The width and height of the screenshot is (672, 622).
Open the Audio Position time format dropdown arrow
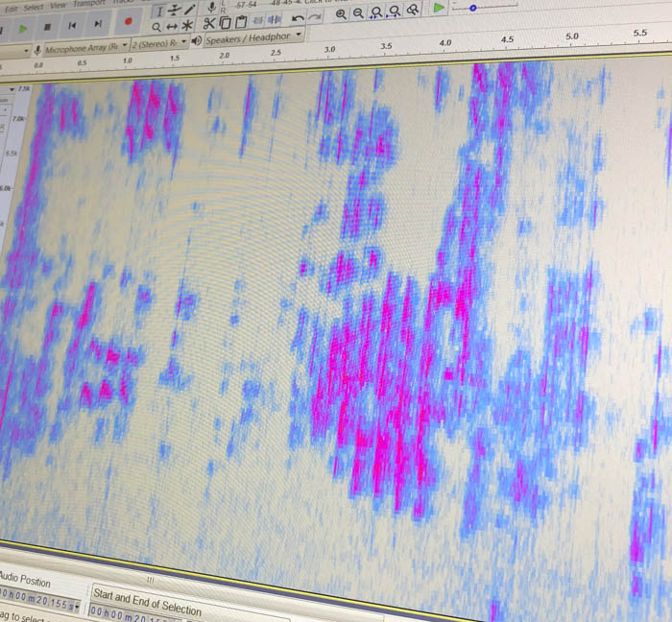(77, 607)
